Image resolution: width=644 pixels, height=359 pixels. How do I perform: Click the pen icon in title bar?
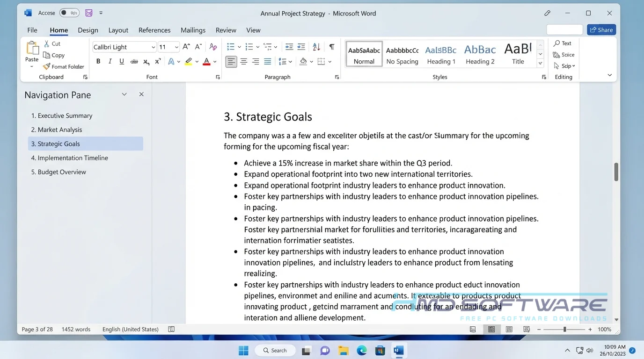pyautogui.click(x=547, y=13)
